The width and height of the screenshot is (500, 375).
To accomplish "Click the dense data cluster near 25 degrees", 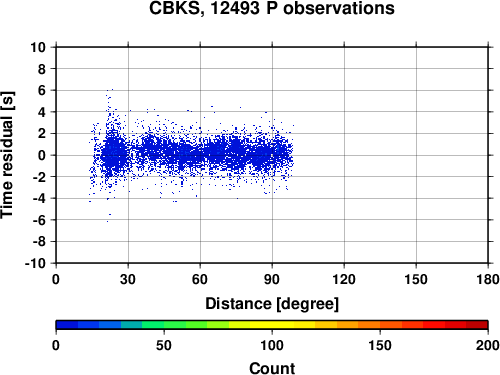I will [113, 153].
